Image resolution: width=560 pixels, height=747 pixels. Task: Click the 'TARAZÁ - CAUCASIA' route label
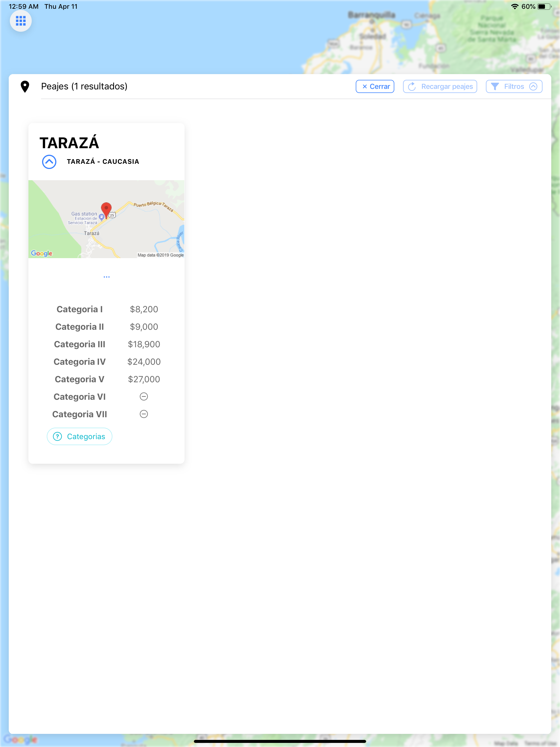click(103, 161)
